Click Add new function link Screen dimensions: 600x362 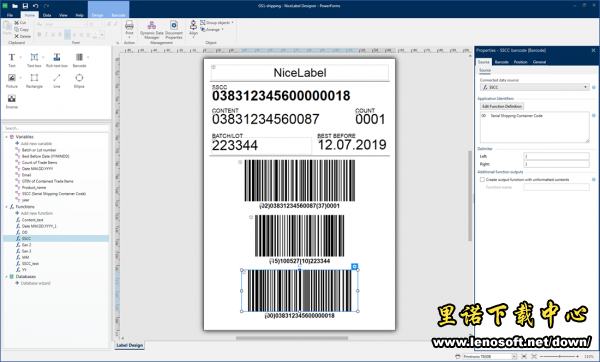37,213
